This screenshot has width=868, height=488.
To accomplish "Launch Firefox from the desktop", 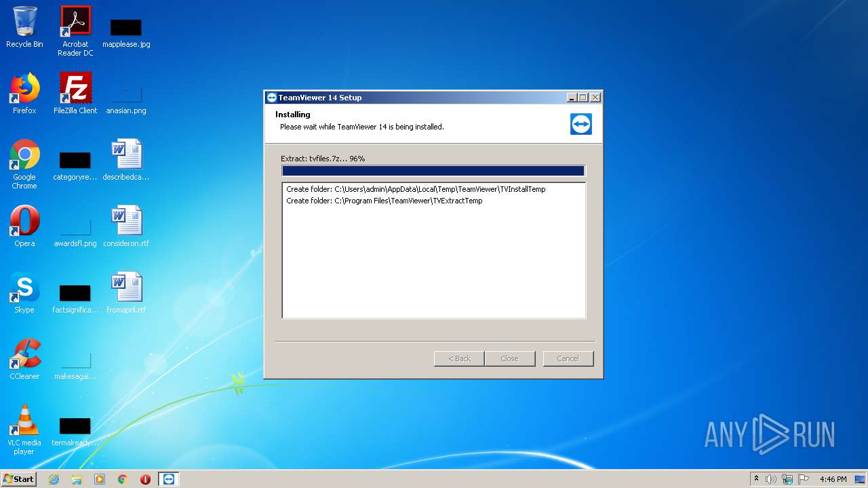I will point(24,94).
